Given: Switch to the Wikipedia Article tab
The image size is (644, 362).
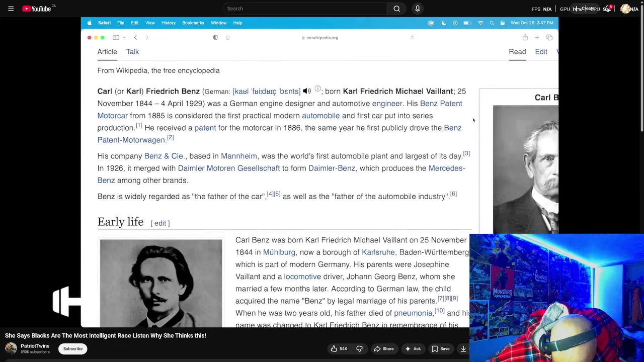Looking at the screenshot, I should 107,52.
